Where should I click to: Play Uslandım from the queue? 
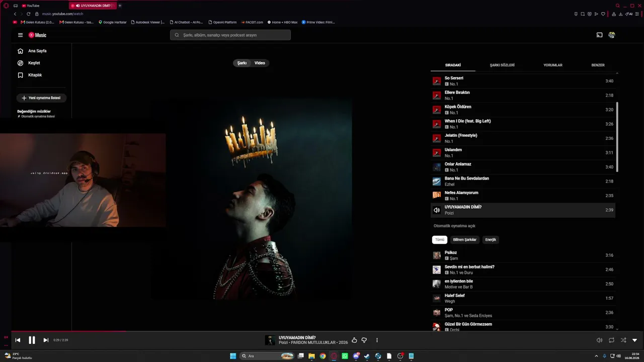(x=523, y=152)
